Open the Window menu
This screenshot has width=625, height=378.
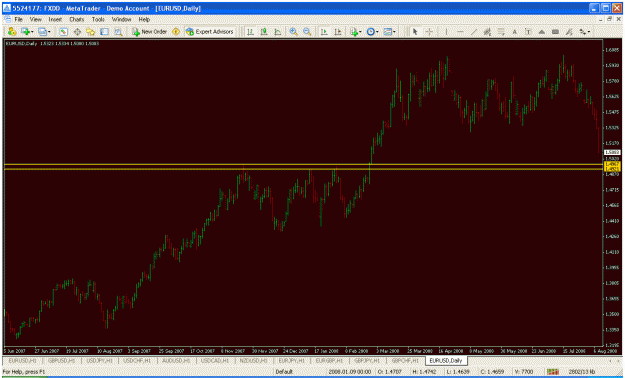tap(121, 19)
